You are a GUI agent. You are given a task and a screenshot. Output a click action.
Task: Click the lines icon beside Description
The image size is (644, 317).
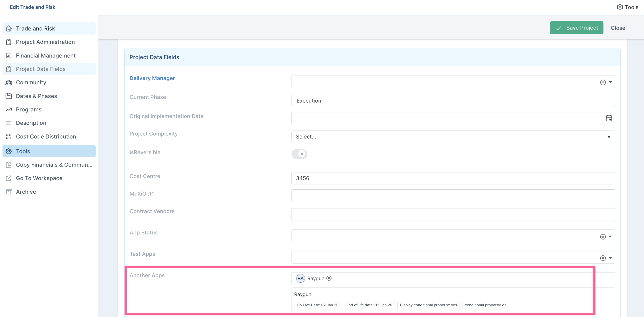click(x=9, y=123)
